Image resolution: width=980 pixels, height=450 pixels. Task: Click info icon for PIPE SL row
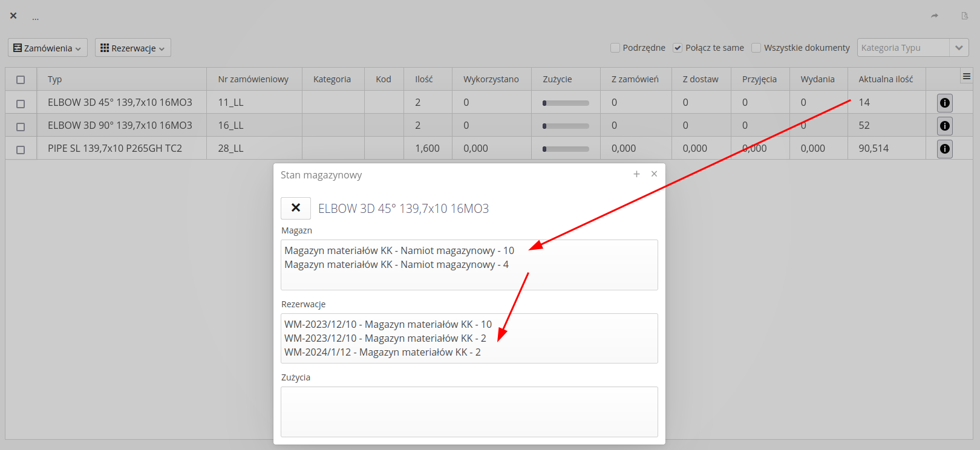click(944, 149)
